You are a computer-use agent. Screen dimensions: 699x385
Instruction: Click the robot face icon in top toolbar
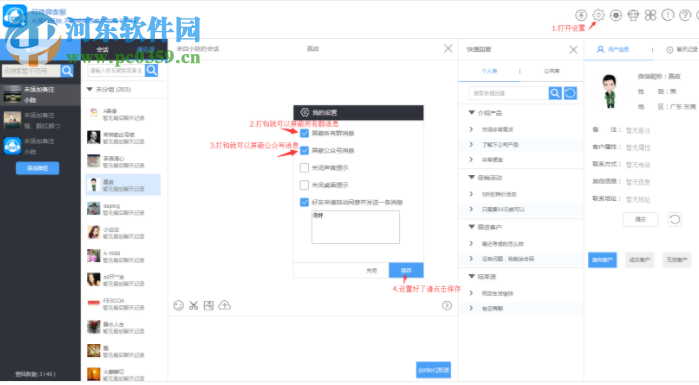pos(633,15)
